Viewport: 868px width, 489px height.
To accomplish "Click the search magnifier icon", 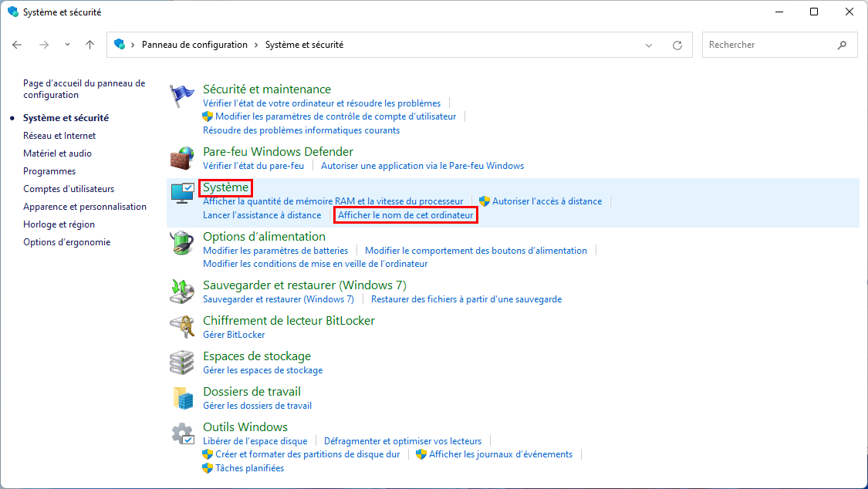I will pyautogui.click(x=842, y=45).
